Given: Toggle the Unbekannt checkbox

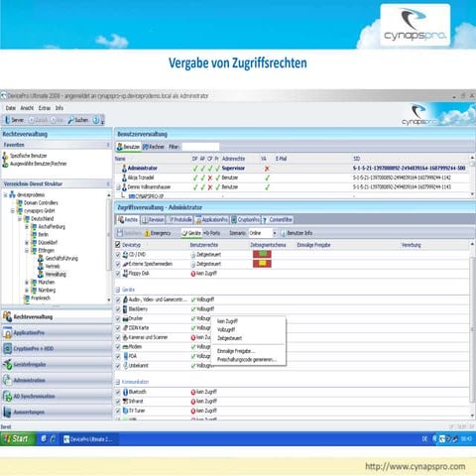Looking at the screenshot, I should (118, 366).
